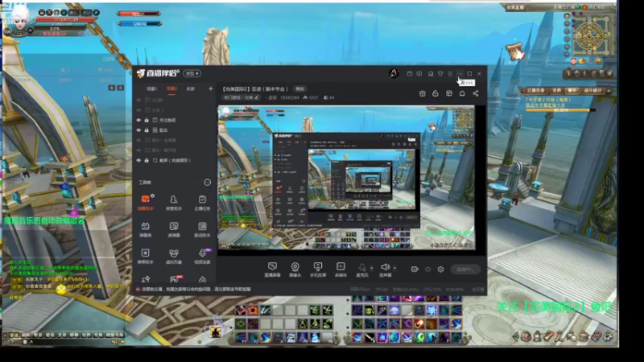644x362 pixels.
Task: Click the room ID 10345244 text
Action: (x=290, y=97)
